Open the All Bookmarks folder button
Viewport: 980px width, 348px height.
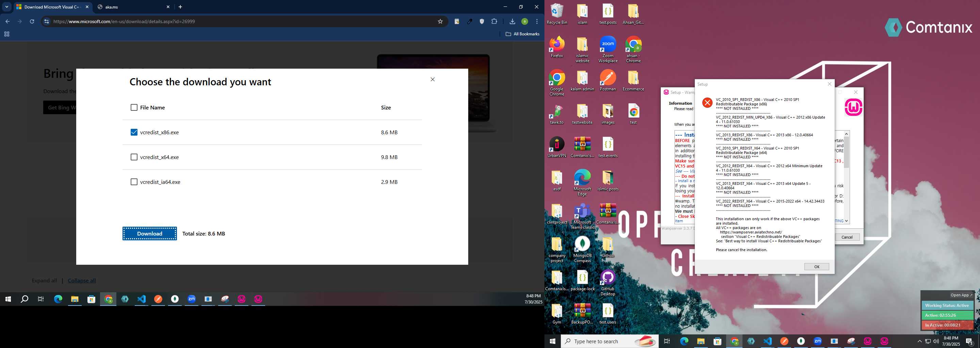click(522, 34)
